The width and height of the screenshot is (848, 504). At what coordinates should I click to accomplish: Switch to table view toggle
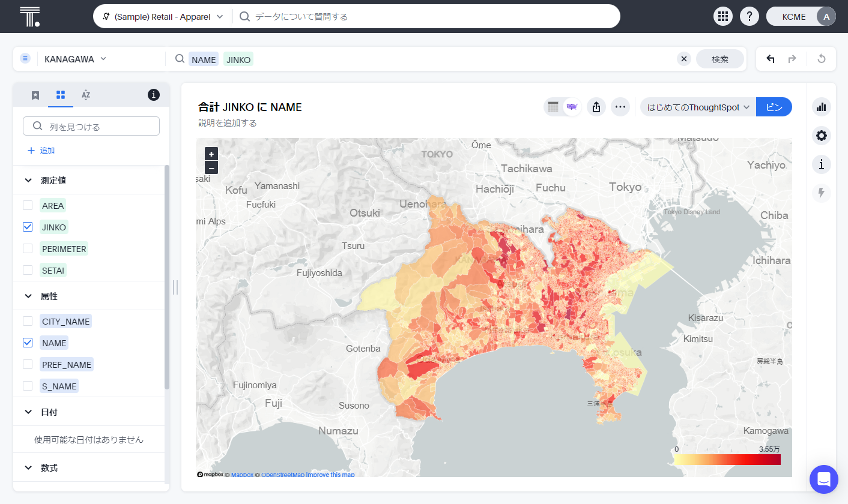(553, 107)
